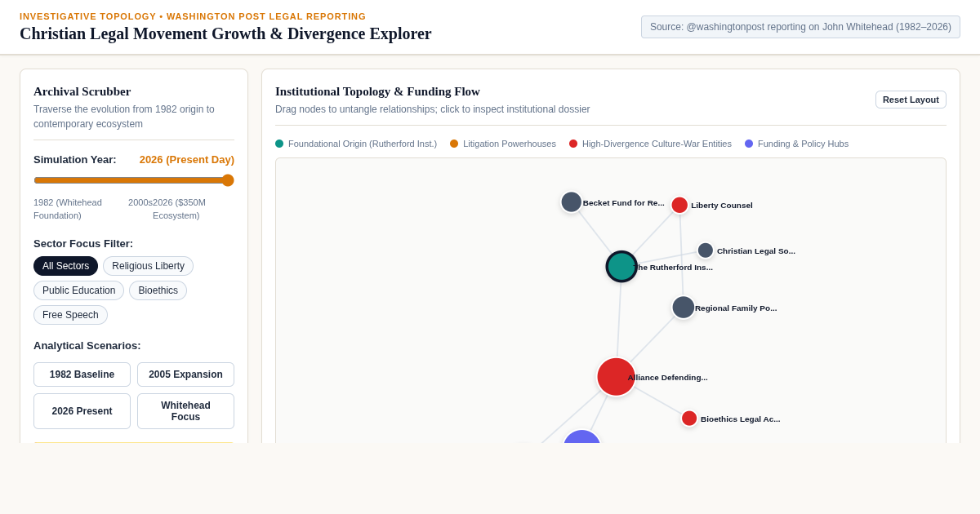Click the Analytical Scenarios label
The image size is (980, 514).
click(x=87, y=346)
